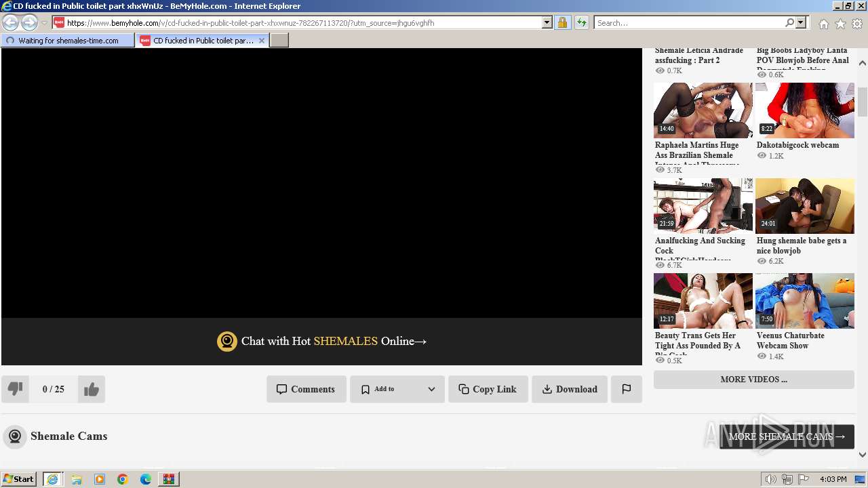Click the Windows Start button
The width and height of the screenshot is (868, 488).
tap(19, 479)
